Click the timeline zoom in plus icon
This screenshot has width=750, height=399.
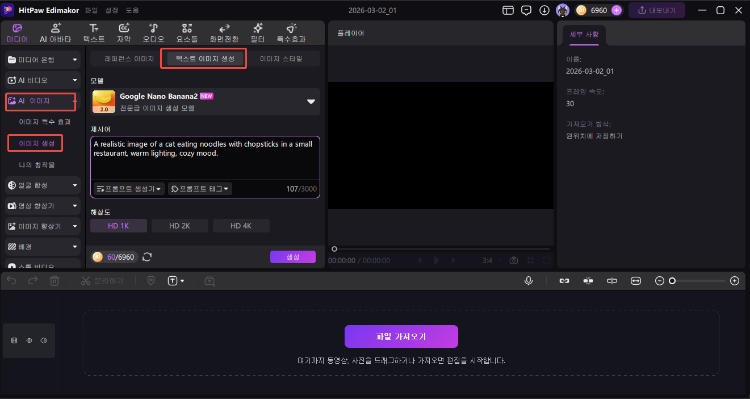point(735,281)
